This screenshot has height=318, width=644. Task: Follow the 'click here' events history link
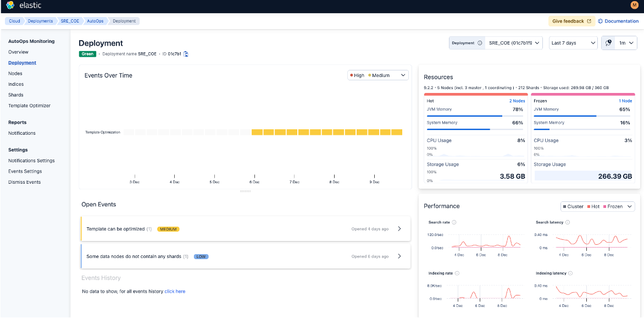175,291
